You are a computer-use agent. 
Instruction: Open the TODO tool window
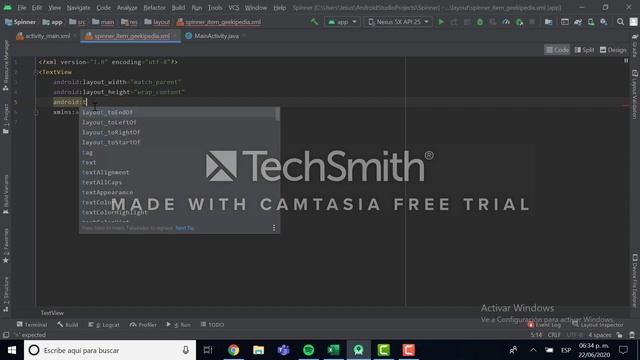point(212,324)
